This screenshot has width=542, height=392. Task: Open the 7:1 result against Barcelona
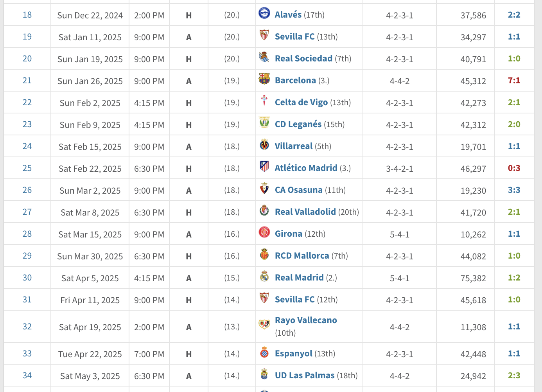pyautogui.click(x=514, y=81)
